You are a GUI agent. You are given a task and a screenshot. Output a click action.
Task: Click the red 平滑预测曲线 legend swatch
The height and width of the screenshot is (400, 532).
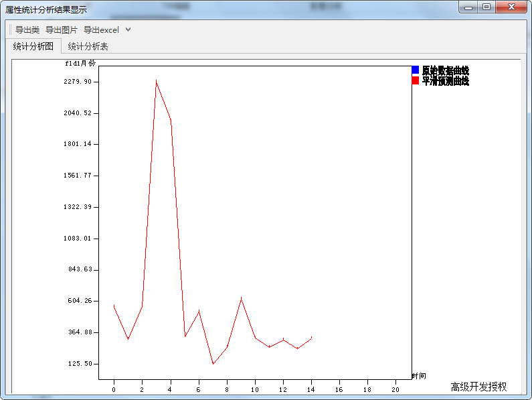[416, 80]
